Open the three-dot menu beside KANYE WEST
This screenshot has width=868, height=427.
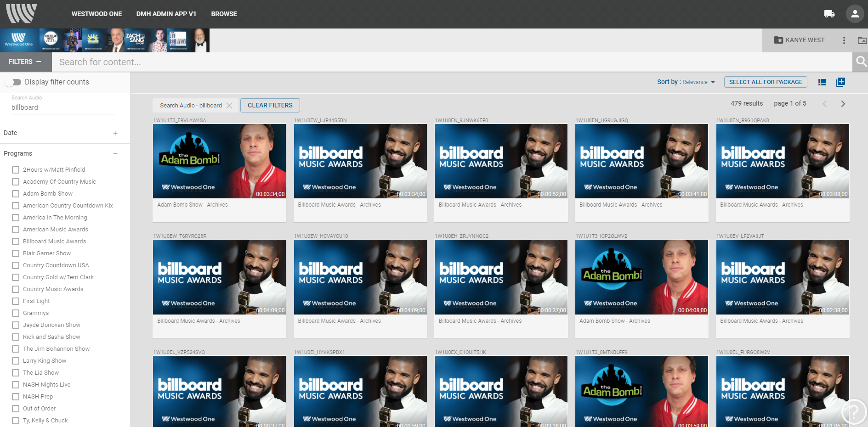coord(844,40)
